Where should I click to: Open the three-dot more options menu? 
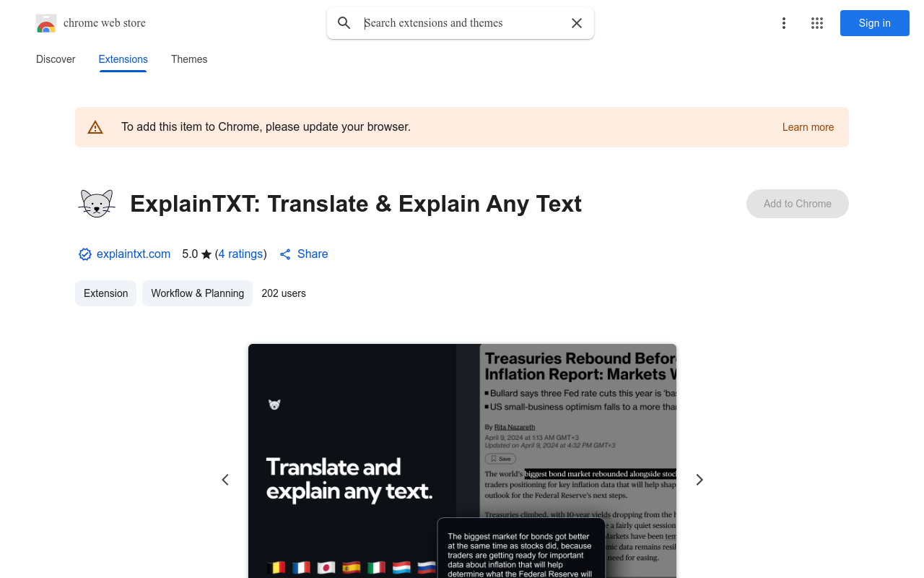[784, 23]
